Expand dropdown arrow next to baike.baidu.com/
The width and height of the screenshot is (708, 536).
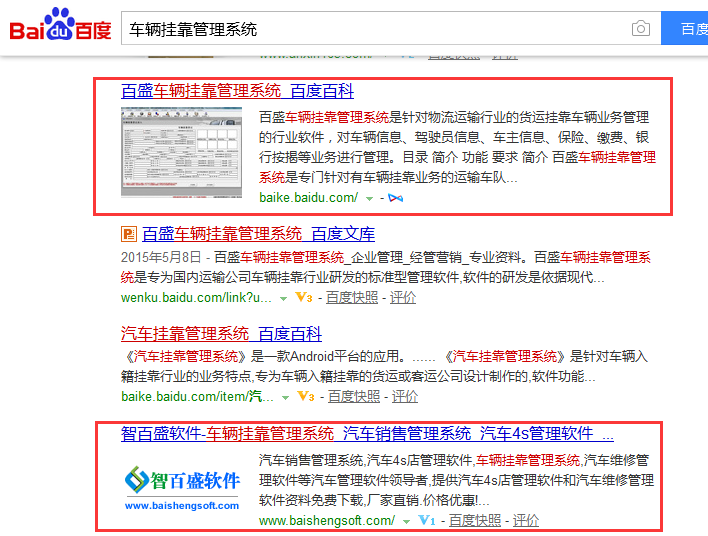tap(369, 199)
